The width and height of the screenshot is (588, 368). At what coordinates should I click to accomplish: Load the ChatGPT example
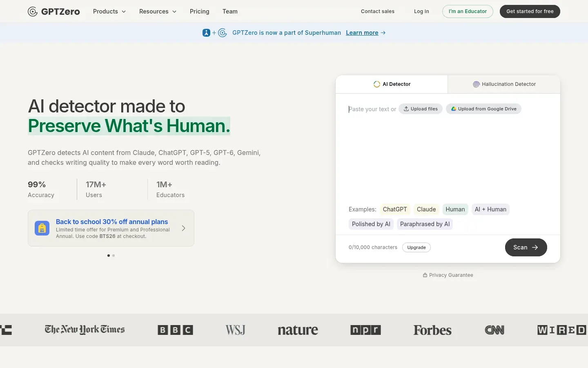pyautogui.click(x=395, y=209)
